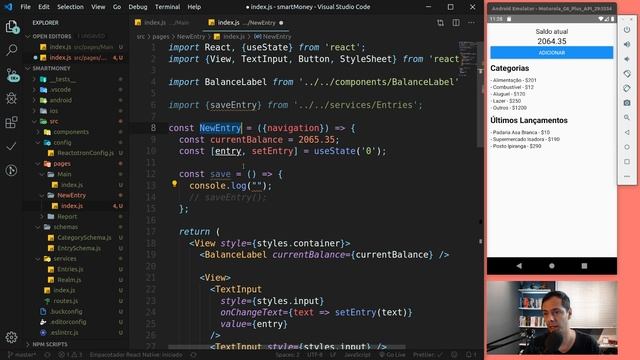640x360 pixels.
Task: Click the emulator zoom magnifier icon
Action: click(627, 118)
